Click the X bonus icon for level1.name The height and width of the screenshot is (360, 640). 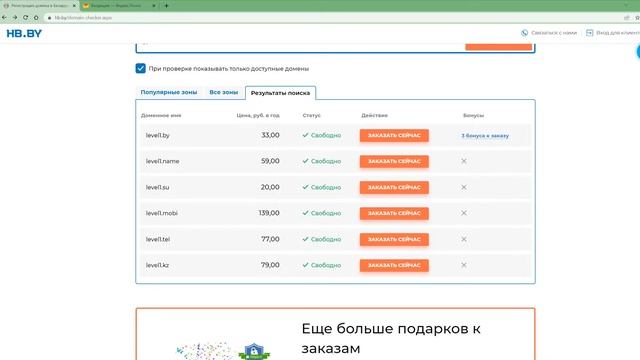[x=464, y=161]
